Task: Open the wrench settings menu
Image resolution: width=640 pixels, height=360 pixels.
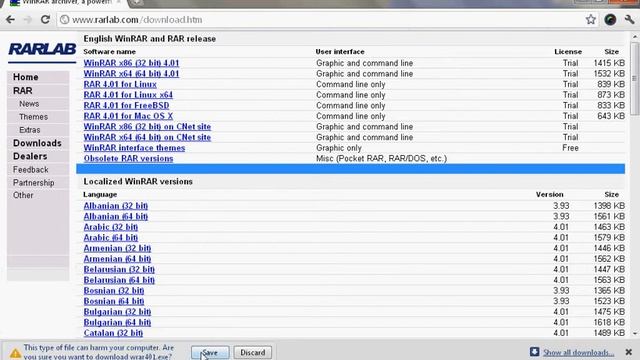Action: [629, 20]
